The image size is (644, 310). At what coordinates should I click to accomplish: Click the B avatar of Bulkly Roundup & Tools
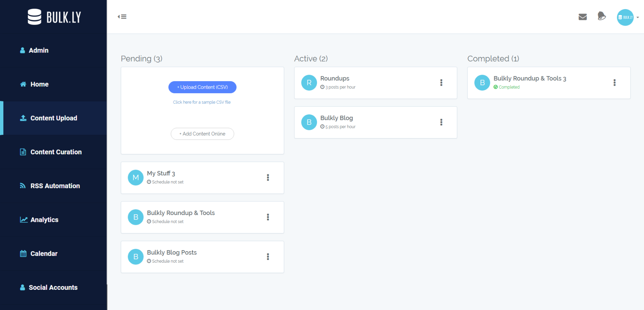[x=136, y=217]
